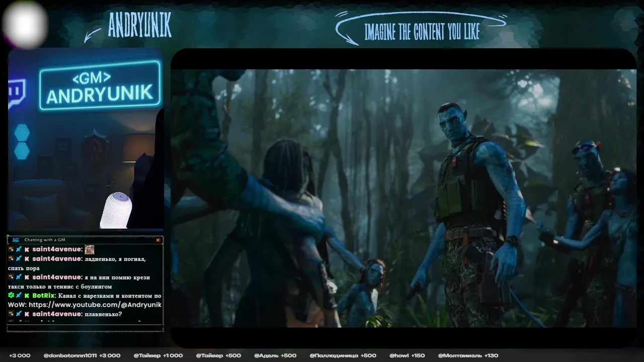The width and height of the screenshot is (644, 362).
Task: Click the Blizzard icon in the chat title bar
Action: click(x=16, y=240)
